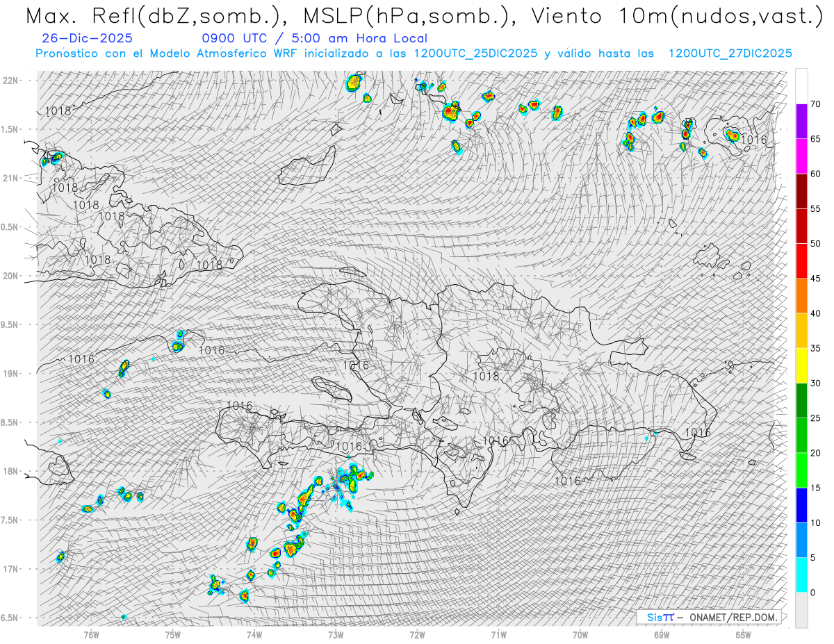Click the colorbar value '15'
Image resolution: width=834 pixels, height=644 pixels.
click(x=815, y=488)
